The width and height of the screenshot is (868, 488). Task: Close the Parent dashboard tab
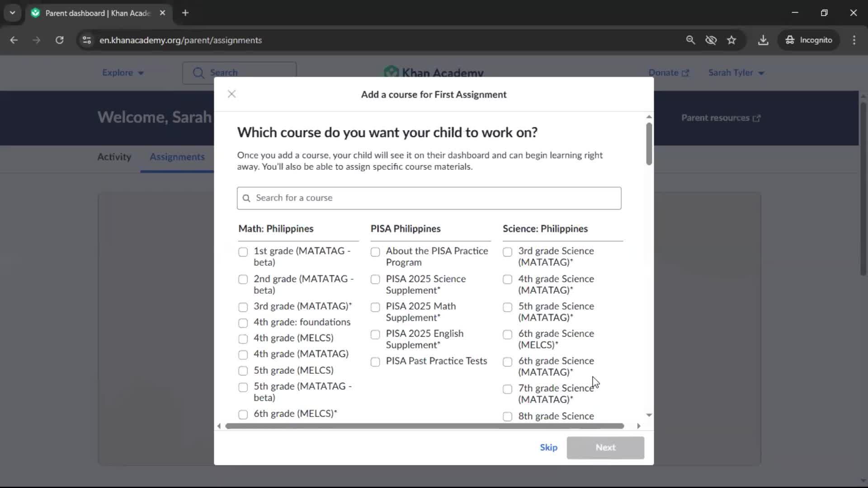163,13
